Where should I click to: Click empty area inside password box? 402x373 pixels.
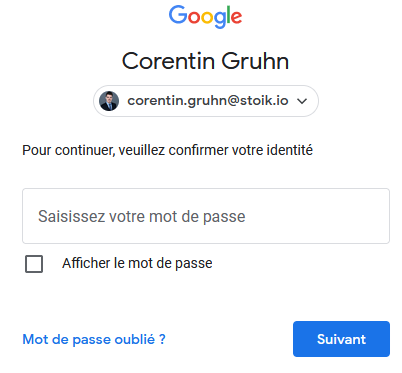pyautogui.click(x=317, y=216)
